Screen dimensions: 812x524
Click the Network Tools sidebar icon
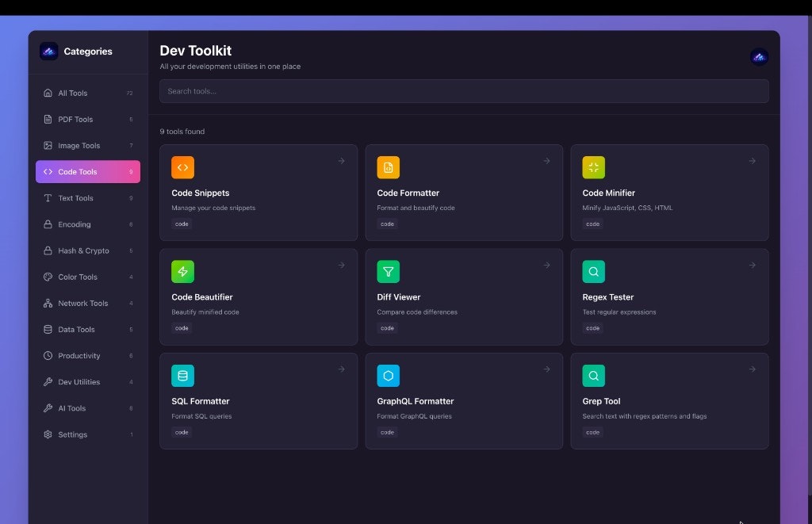click(48, 303)
